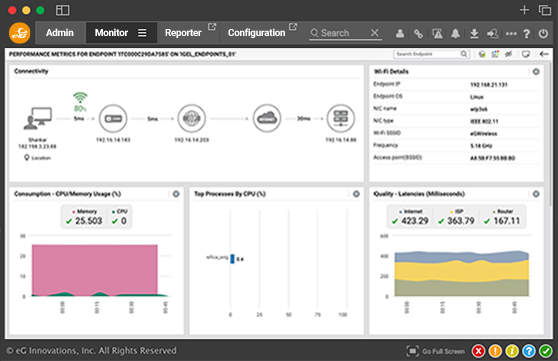This screenshot has height=361, width=558.
Task: Click the Endpoint IP value 192.168.21.131
Action: [x=489, y=85]
